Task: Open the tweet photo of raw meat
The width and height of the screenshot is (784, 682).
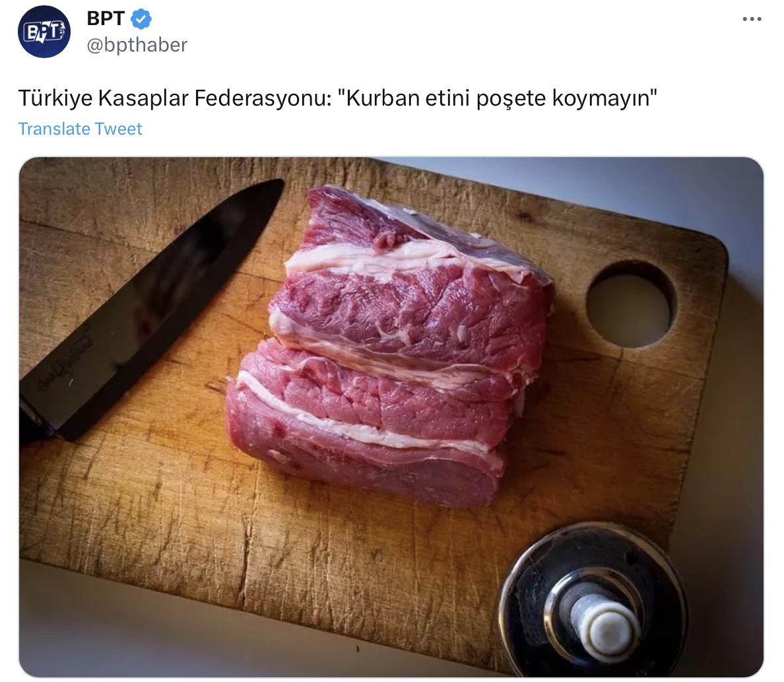Action: tap(391, 417)
